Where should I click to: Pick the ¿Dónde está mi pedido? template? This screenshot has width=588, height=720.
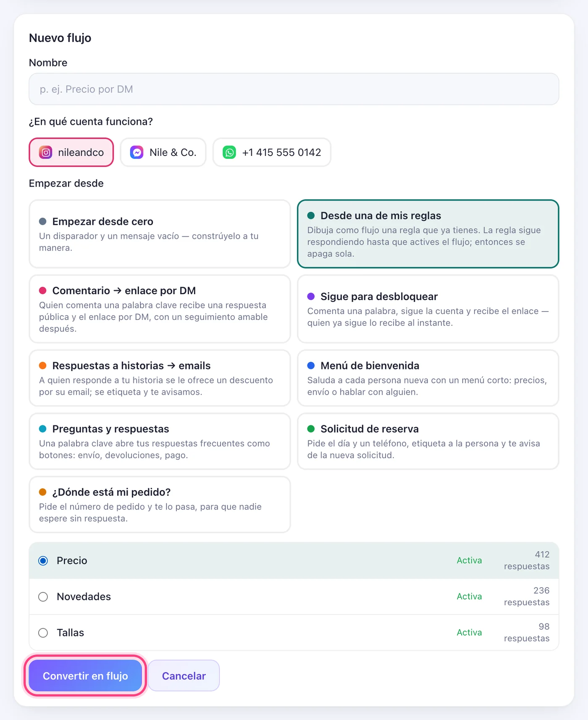pos(160,504)
